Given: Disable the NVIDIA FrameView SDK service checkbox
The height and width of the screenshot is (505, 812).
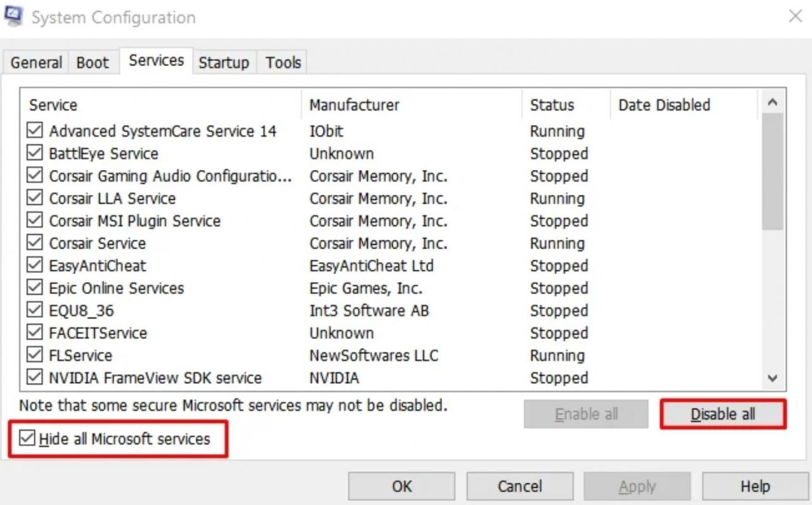Looking at the screenshot, I should (35, 378).
